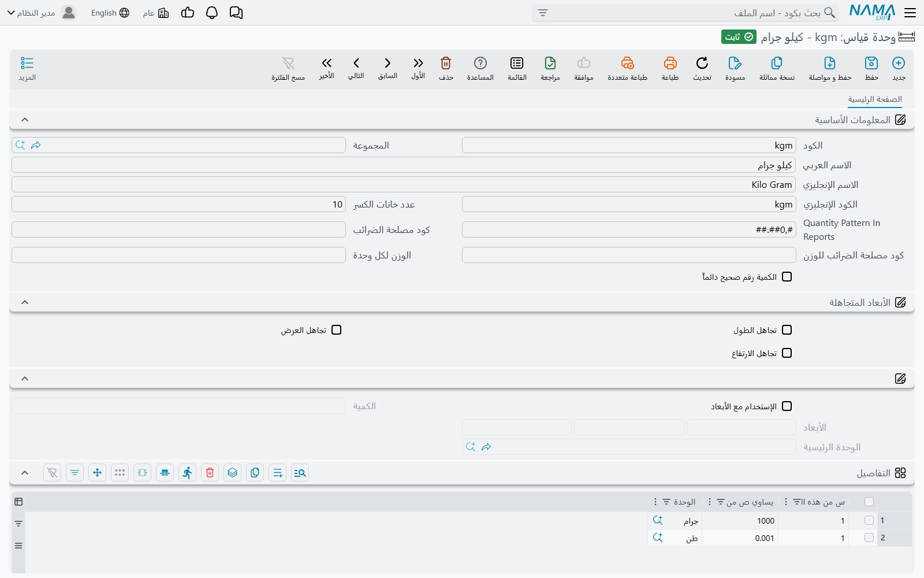
Task: Enable تجاهل الارتفاع checkbox
Action: click(x=787, y=353)
